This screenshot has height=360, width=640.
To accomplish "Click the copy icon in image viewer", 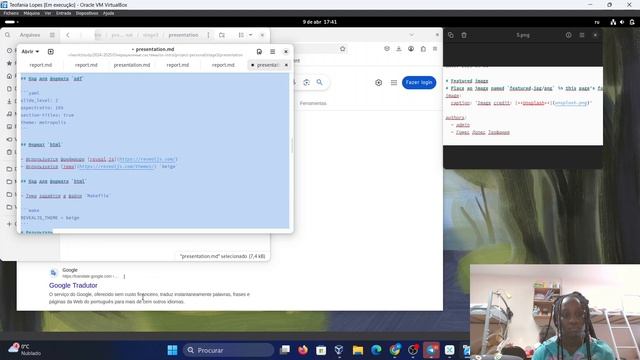I will point(451,35).
